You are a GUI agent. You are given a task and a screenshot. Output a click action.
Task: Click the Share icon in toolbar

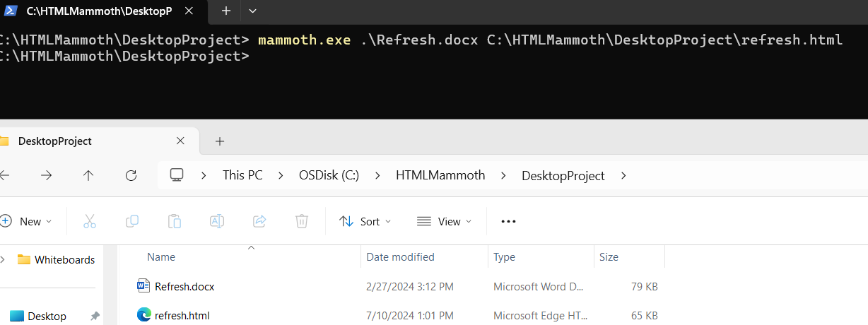coord(259,221)
